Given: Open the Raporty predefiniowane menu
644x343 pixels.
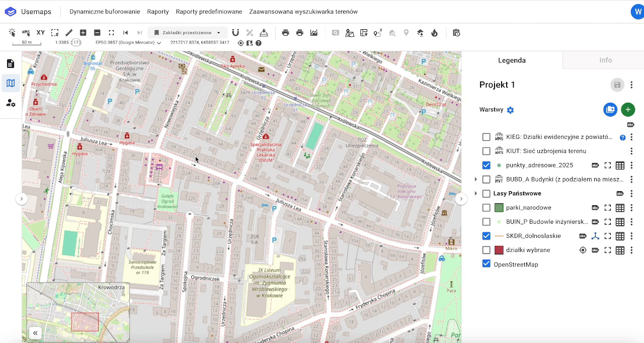Looking at the screenshot, I should (x=209, y=12).
